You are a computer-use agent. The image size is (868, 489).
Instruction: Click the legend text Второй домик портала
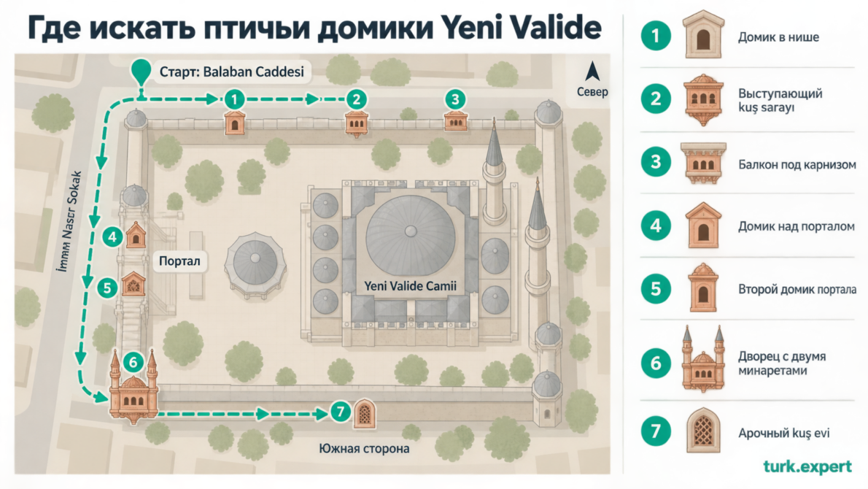[x=797, y=289]
